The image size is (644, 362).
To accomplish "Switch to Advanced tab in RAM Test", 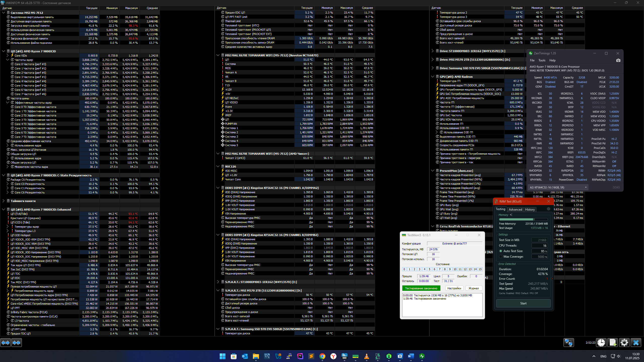I will click(x=515, y=210).
